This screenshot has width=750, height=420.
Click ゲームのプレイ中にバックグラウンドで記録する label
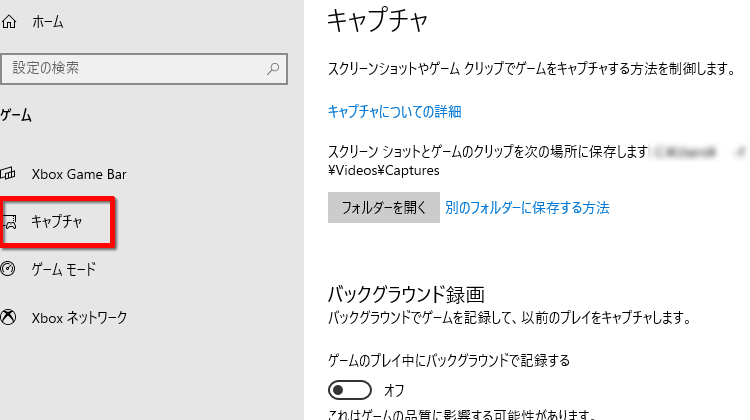[449, 360]
